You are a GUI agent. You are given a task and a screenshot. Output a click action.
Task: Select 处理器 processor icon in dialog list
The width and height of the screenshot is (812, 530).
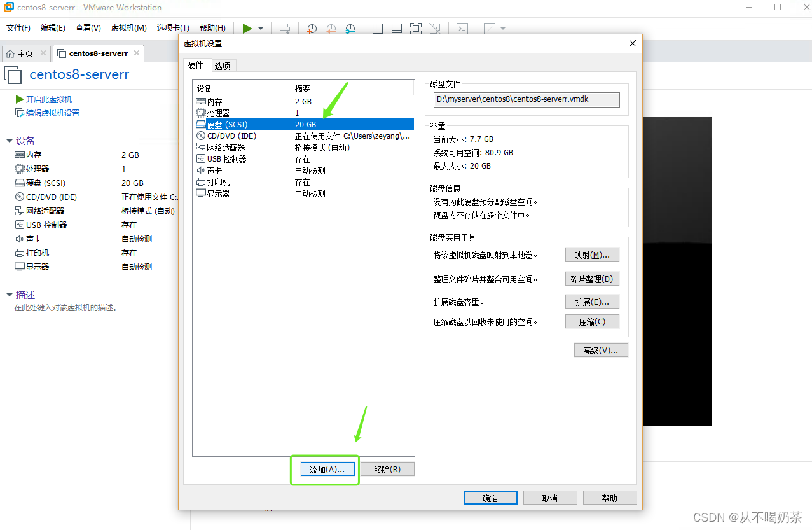click(201, 113)
